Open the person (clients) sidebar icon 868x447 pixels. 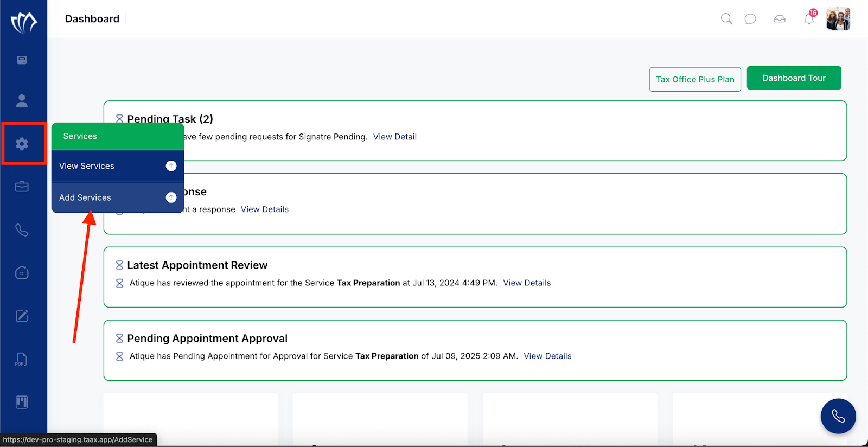(x=22, y=101)
